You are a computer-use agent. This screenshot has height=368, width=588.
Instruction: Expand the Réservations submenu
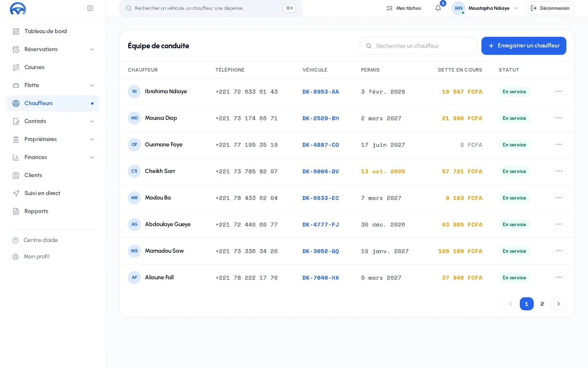pyautogui.click(x=92, y=49)
